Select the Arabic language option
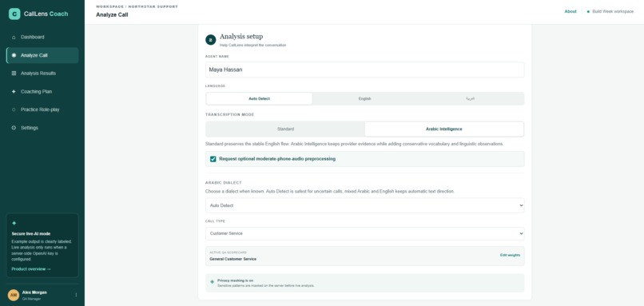 pyautogui.click(x=471, y=98)
